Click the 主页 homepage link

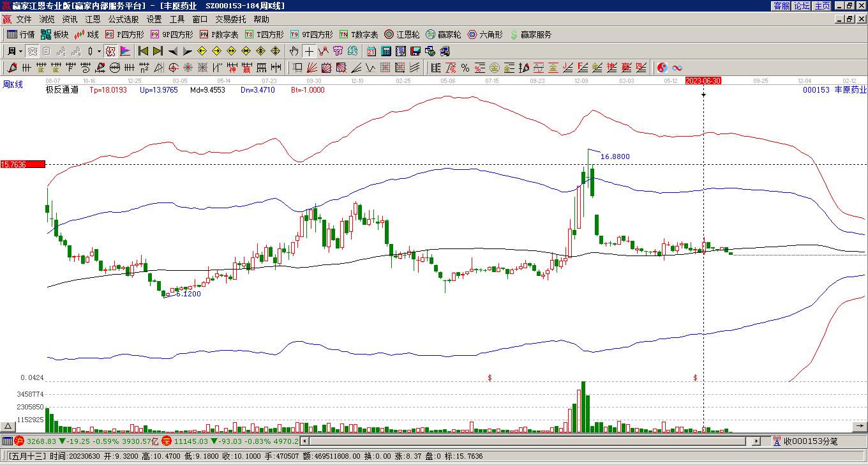click(x=823, y=6)
